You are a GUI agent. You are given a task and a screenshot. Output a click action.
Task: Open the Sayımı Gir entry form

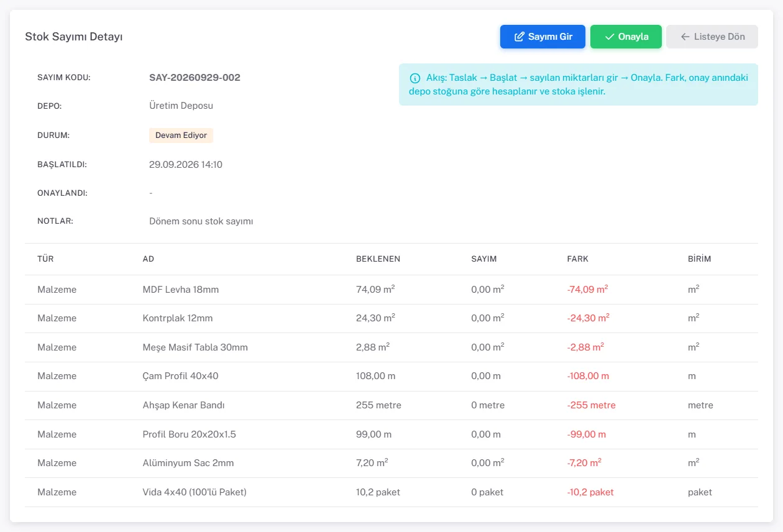[543, 37]
